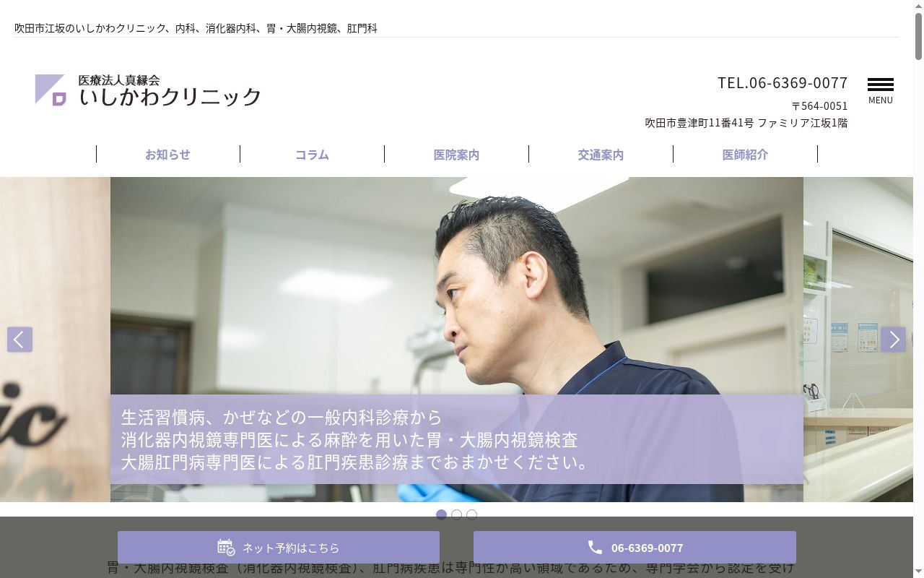The image size is (924, 578).
Task: Go to 交通案内 page
Action: [601, 155]
